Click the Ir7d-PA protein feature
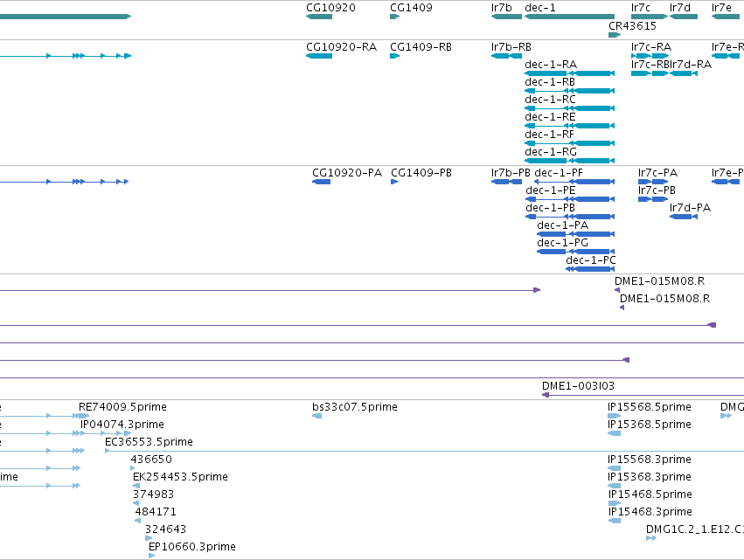This screenshot has height=560, width=744. 684,217
